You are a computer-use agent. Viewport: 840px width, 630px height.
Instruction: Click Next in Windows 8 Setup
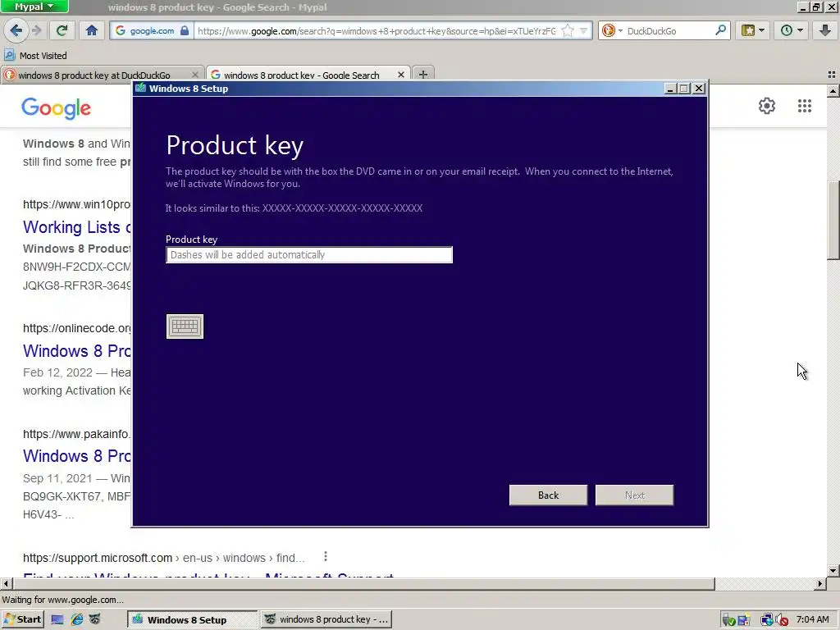click(x=634, y=495)
